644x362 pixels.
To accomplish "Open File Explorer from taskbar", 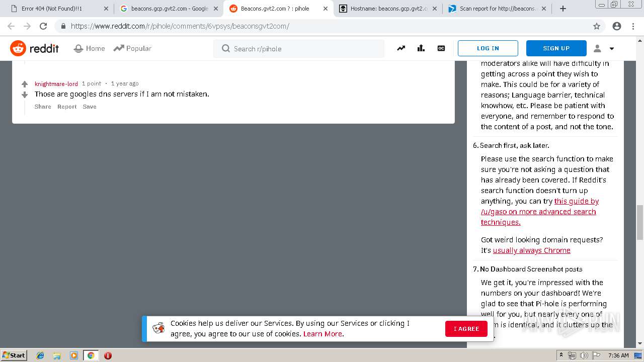I will [57, 355].
